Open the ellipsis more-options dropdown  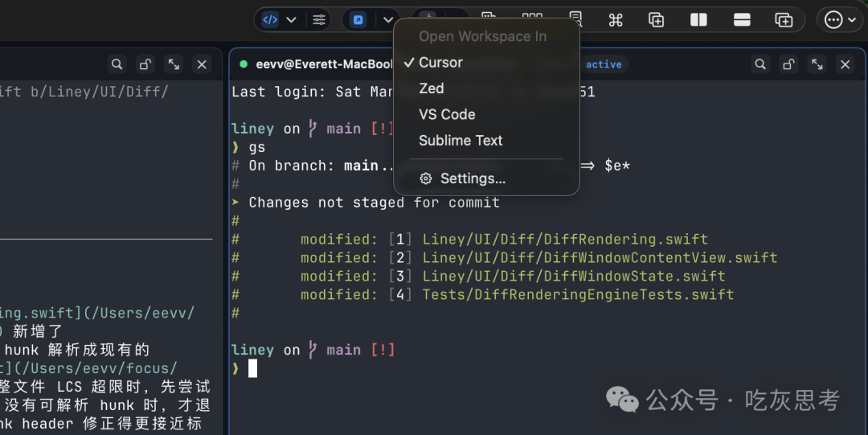[840, 20]
